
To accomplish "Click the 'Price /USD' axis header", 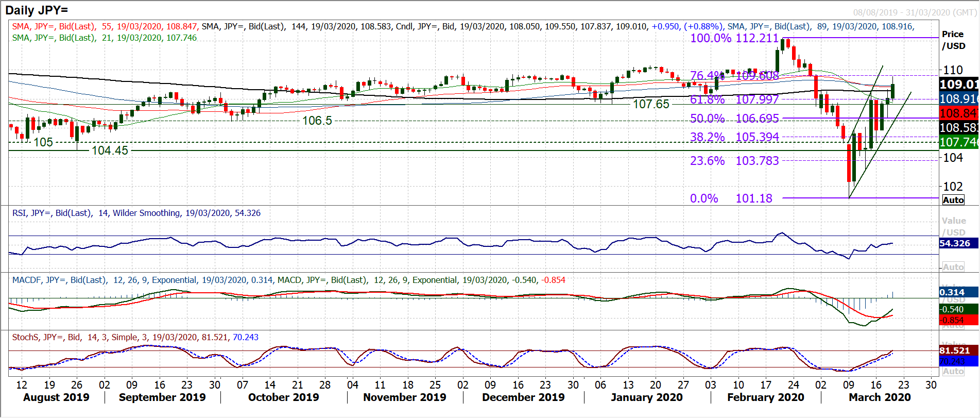I will [954, 40].
